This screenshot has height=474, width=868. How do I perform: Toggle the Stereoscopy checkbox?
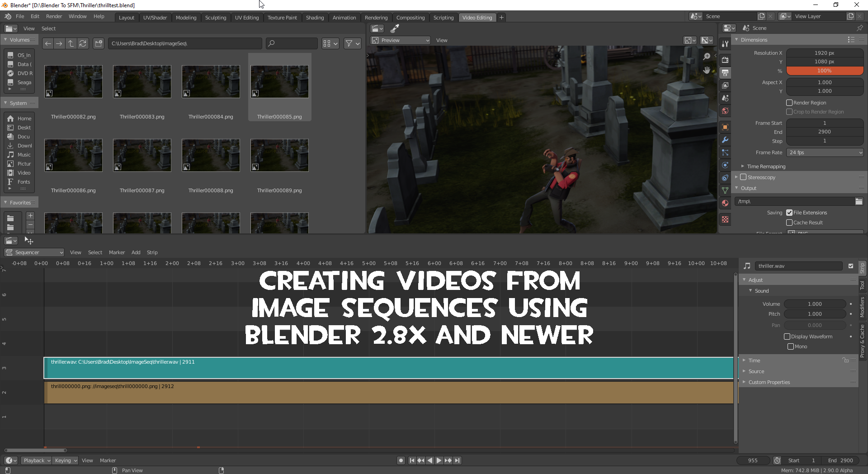pos(743,177)
